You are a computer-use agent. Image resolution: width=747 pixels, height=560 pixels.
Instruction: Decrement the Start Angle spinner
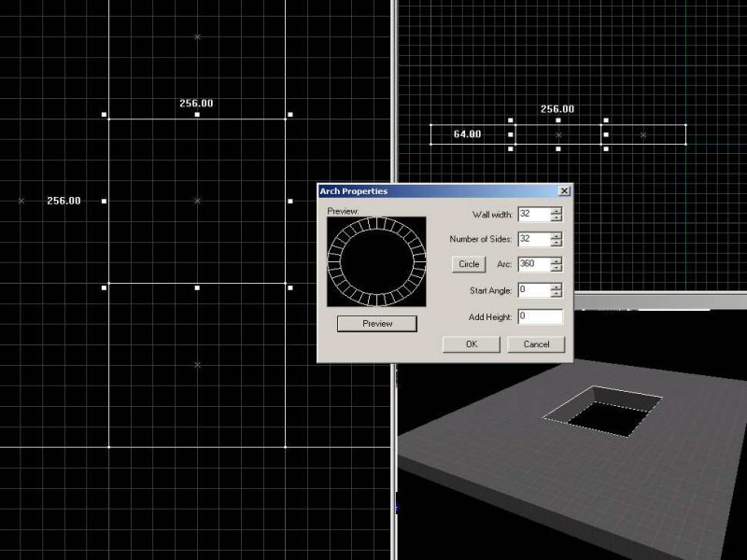click(x=557, y=294)
